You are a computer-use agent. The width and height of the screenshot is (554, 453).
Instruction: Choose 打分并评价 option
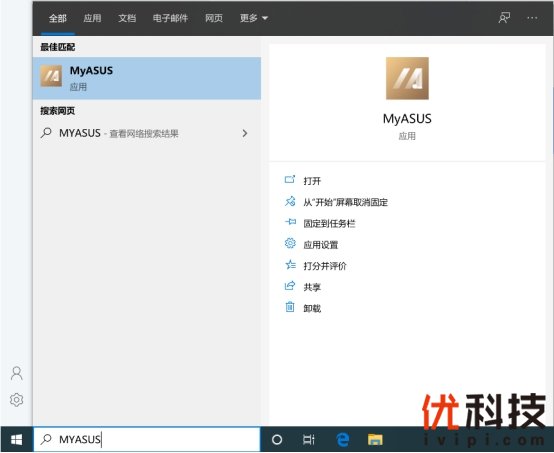(x=325, y=266)
